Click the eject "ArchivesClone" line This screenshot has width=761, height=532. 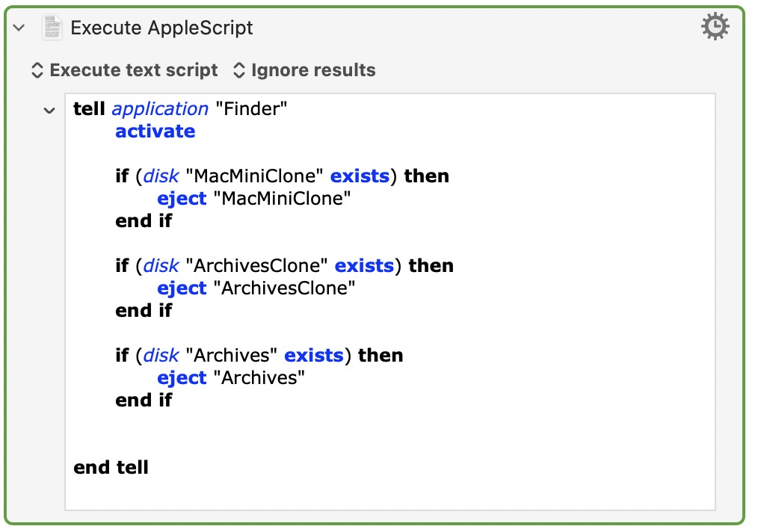[256, 288]
